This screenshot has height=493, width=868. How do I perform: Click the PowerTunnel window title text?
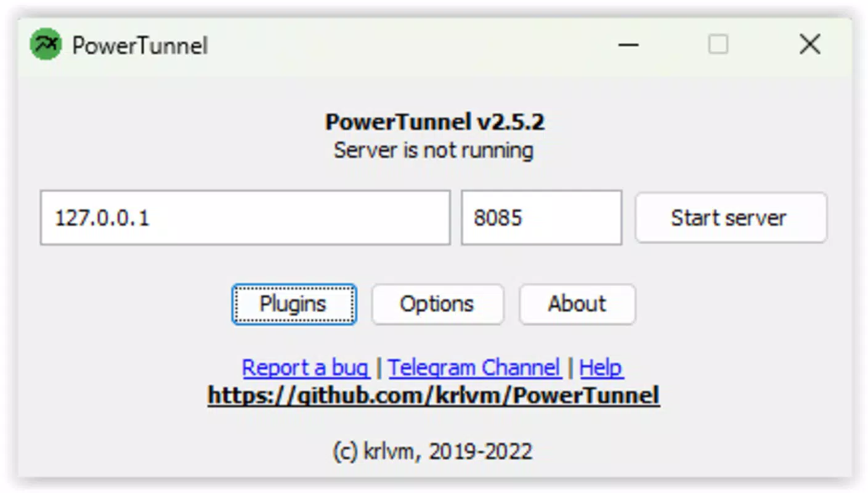(140, 46)
